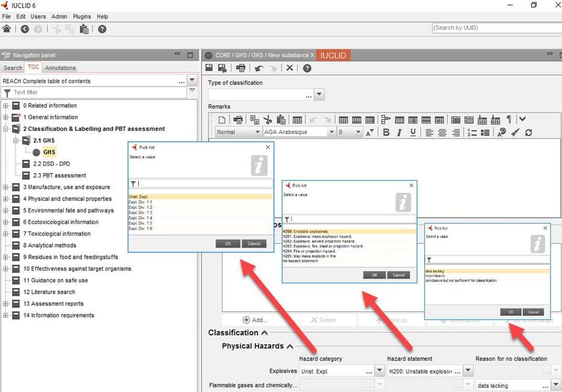Go to the Home icon
This screenshot has width=562, height=392.
[7, 29]
